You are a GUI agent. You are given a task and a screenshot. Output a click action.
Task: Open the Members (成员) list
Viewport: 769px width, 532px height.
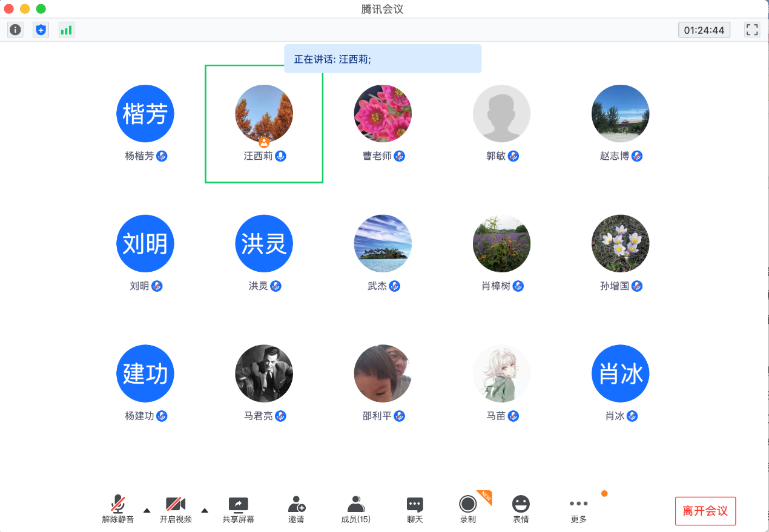(356, 509)
